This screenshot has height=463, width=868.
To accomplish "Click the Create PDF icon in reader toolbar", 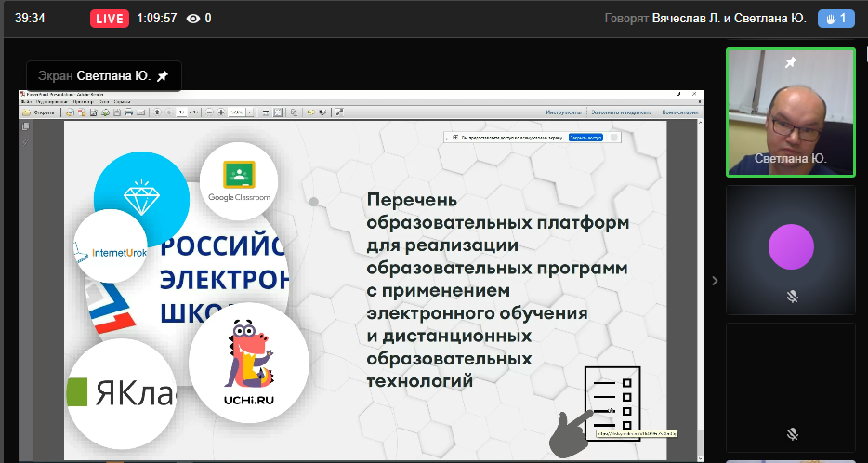I will tap(82, 112).
